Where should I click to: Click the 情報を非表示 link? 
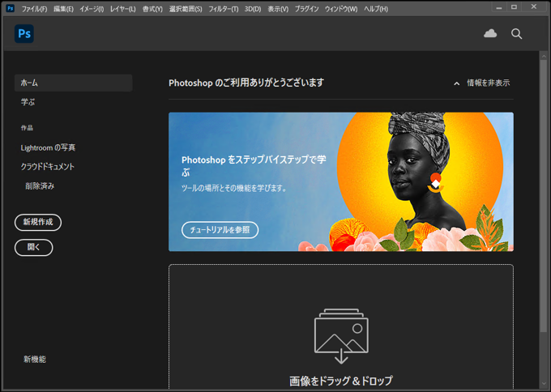[489, 83]
